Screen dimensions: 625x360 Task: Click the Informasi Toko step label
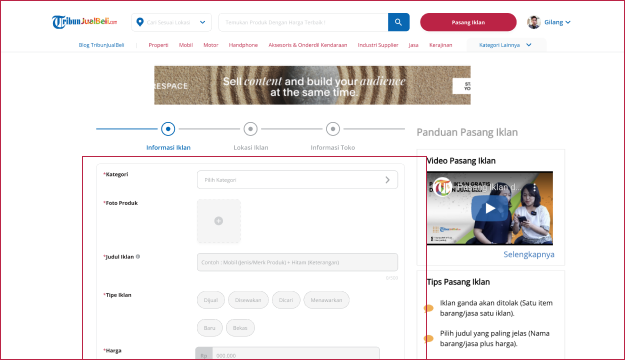coord(333,148)
